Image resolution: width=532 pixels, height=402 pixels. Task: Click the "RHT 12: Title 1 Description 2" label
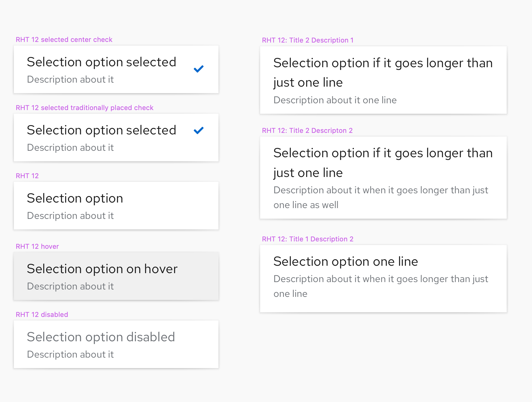(308, 239)
